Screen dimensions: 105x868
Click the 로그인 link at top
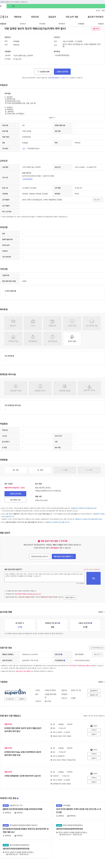click(98, 10)
